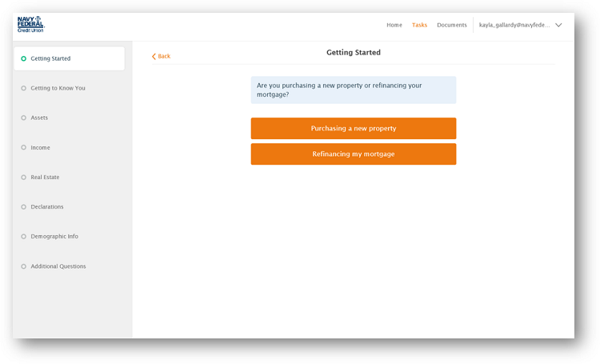Click the Navy Federal Credit Union logo

(x=30, y=25)
